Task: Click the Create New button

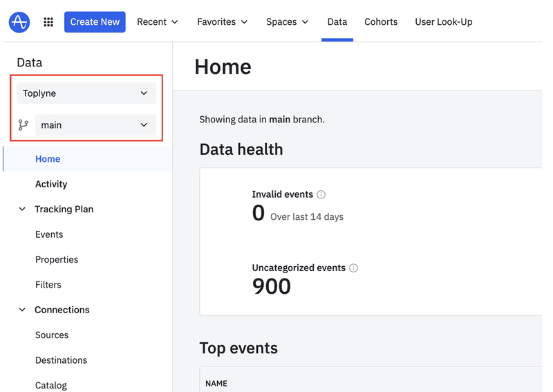Action: pyautogui.click(x=95, y=22)
